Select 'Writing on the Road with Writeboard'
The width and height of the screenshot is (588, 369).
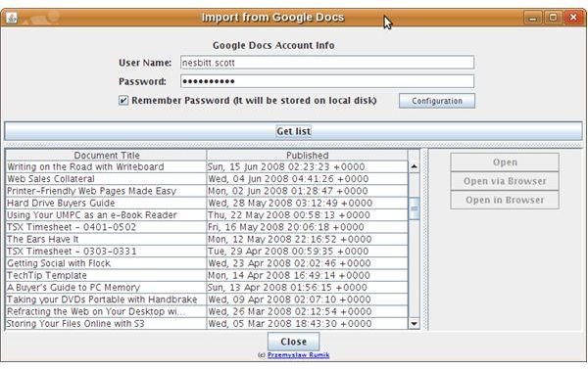(x=106, y=166)
